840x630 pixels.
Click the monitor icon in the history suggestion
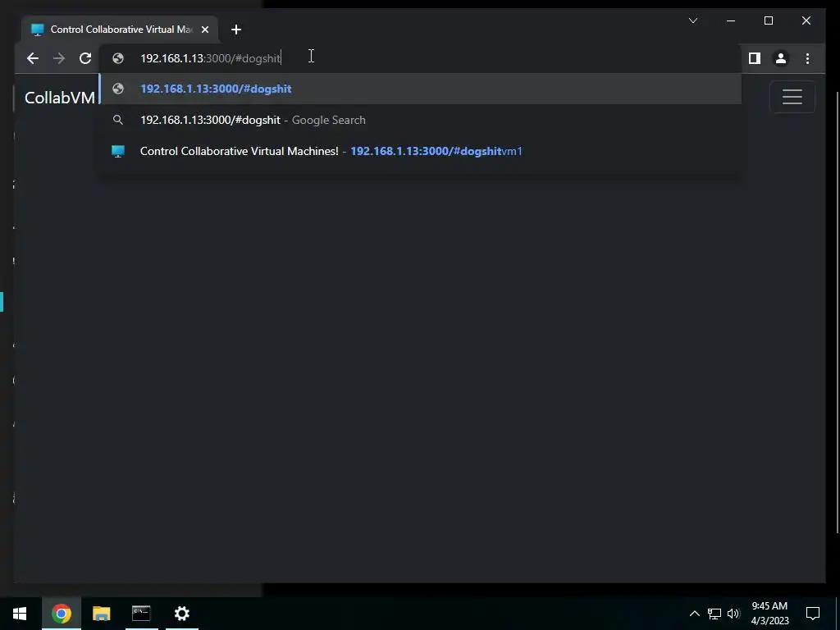tap(118, 151)
